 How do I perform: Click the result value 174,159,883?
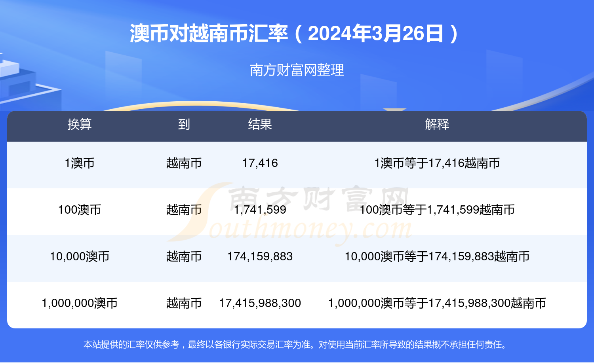[x=260, y=256]
